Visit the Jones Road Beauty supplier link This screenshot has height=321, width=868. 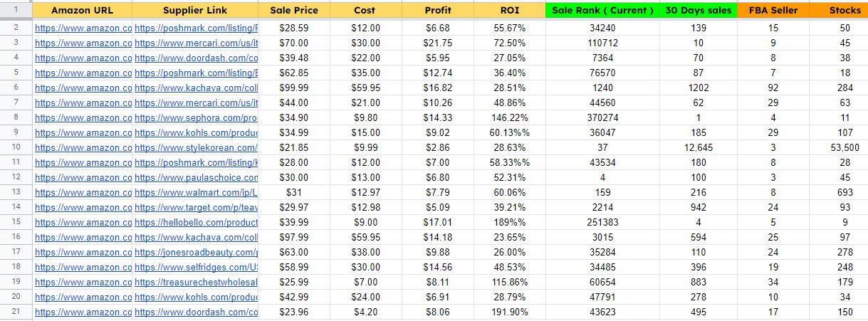pos(196,252)
